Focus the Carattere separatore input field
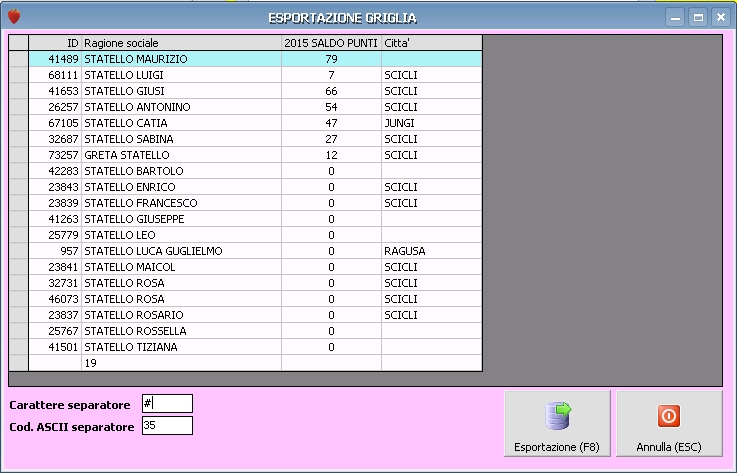The width and height of the screenshot is (737, 473). (x=167, y=403)
